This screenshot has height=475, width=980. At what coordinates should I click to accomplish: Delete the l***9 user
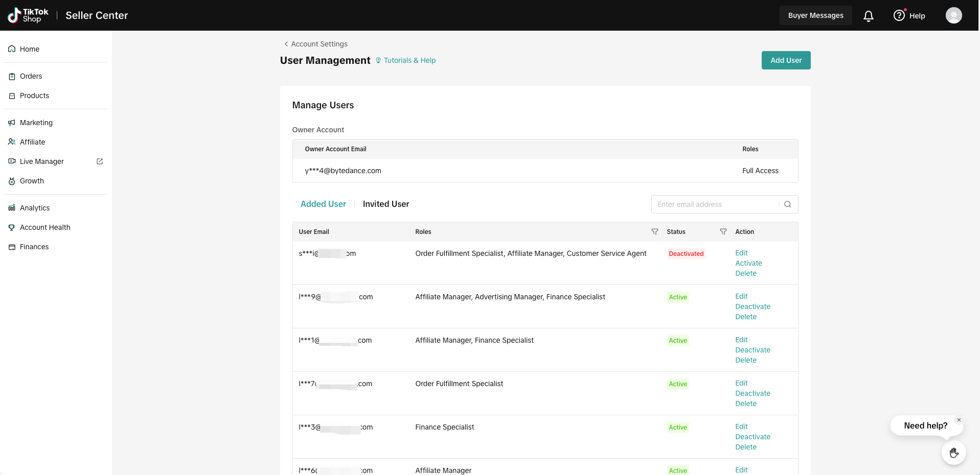[746, 317]
